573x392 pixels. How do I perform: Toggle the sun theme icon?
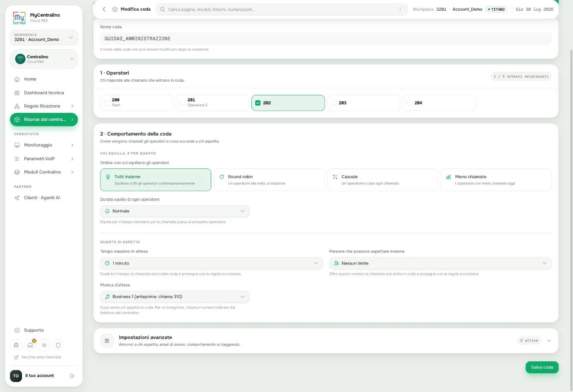44,345
